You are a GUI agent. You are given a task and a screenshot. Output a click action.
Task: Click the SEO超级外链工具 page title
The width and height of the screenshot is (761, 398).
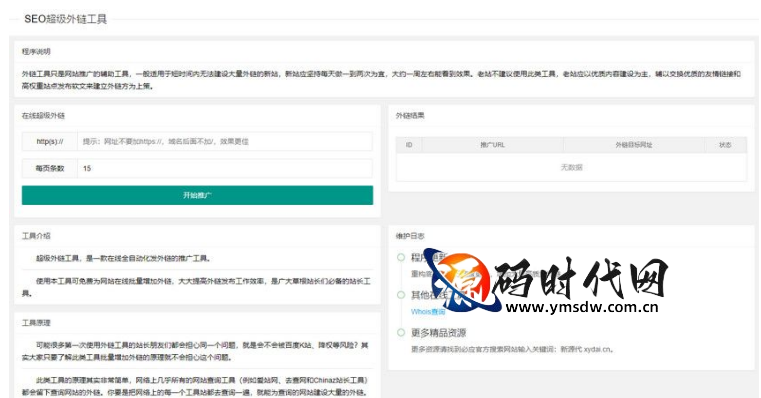66,19
